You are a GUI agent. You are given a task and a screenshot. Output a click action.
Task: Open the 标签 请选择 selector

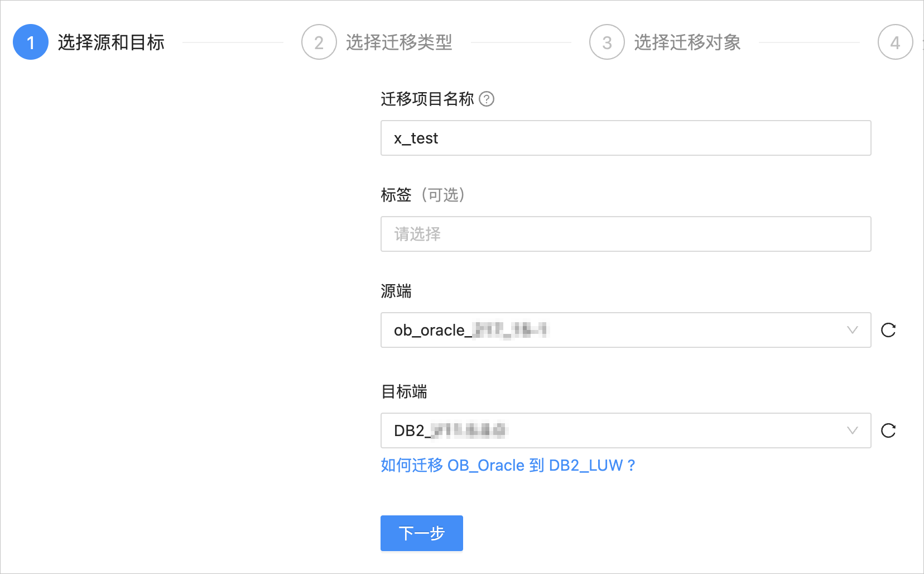(625, 234)
